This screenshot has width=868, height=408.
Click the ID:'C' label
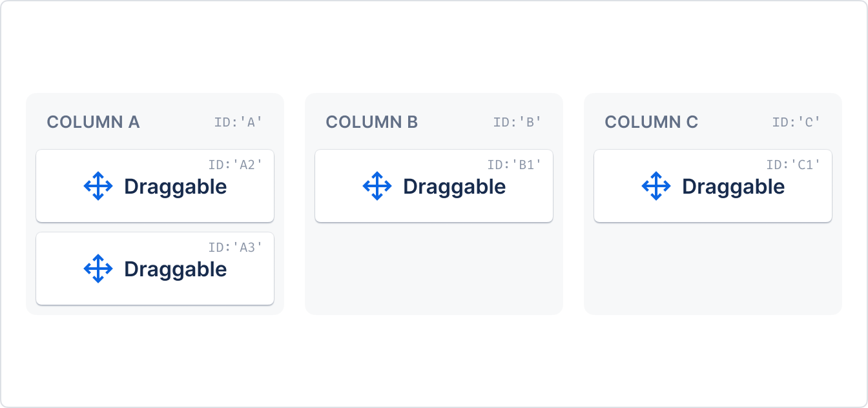797,122
